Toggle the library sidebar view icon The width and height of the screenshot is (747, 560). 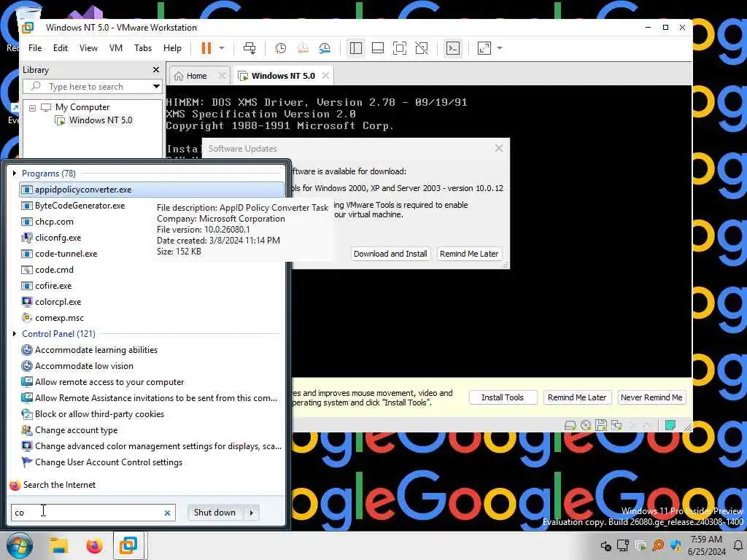pos(356,48)
